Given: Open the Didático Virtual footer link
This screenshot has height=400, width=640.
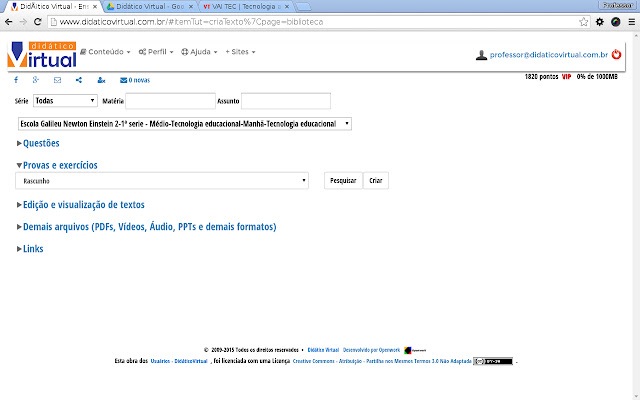Looking at the screenshot, I should (323, 350).
